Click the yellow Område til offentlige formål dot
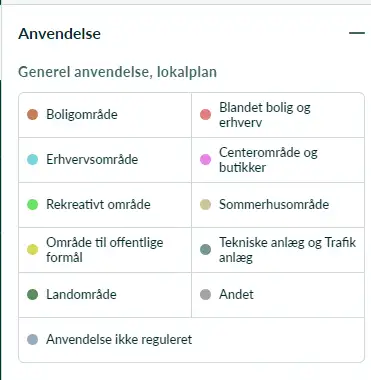 pos(32,249)
